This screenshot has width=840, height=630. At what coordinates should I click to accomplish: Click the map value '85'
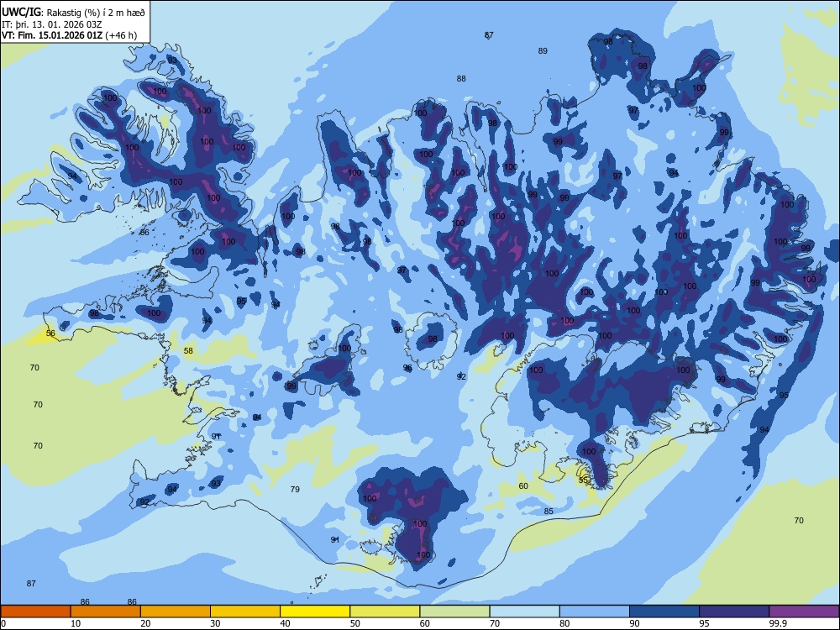click(549, 511)
